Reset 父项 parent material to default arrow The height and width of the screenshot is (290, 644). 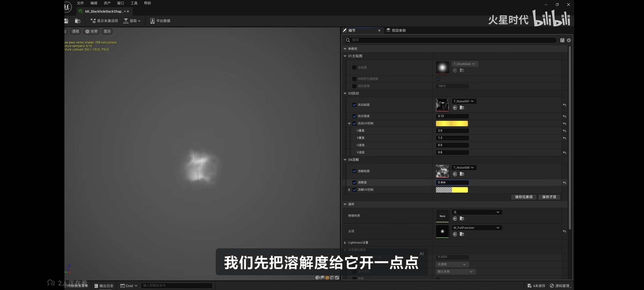[x=564, y=231]
